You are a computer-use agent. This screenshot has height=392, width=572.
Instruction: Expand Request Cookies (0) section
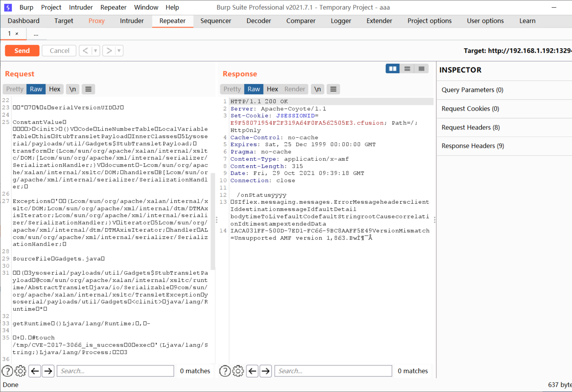[504, 109]
